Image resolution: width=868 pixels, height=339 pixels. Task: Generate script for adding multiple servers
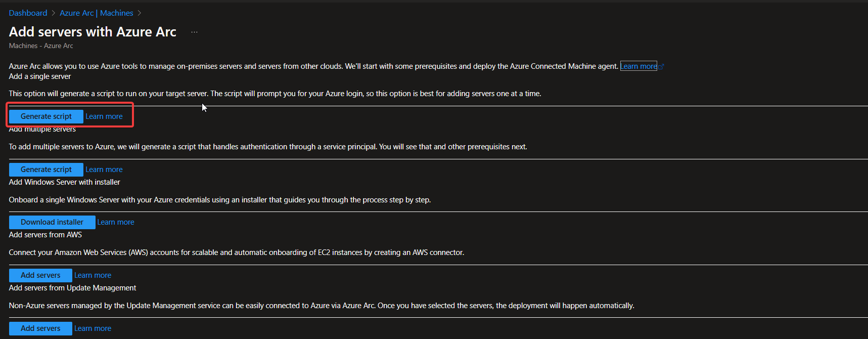click(46, 169)
